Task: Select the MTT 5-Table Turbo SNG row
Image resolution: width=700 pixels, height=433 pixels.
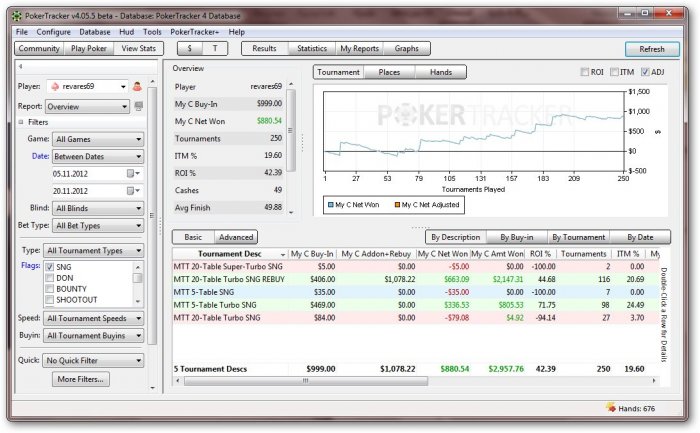Action: pyautogui.click(x=415, y=305)
